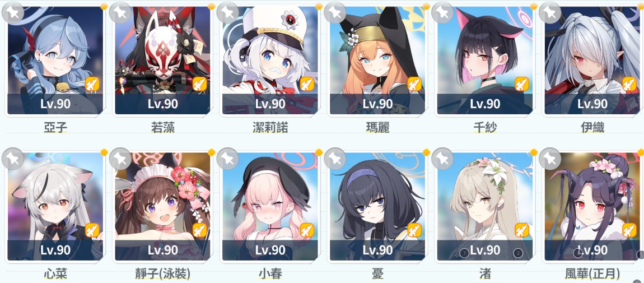Select the 亞子 character portrait
Viewport: 644px width, 283px height.
click(55, 60)
